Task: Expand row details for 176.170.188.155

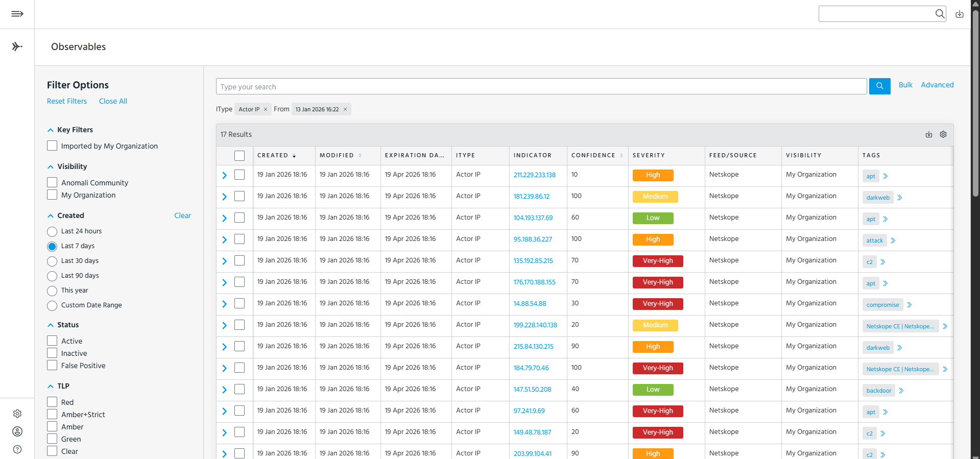Action: (x=224, y=282)
